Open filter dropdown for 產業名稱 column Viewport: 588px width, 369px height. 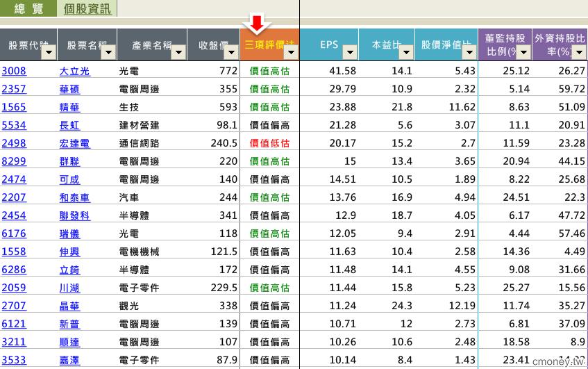click(x=178, y=53)
